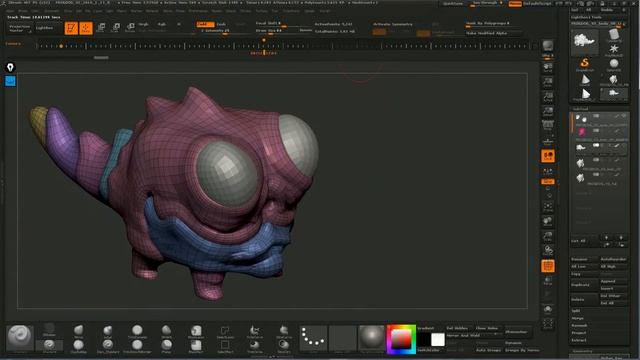Open the material sphere picker
Viewport: 640px width, 360px height.
pyautogui.click(x=371, y=338)
